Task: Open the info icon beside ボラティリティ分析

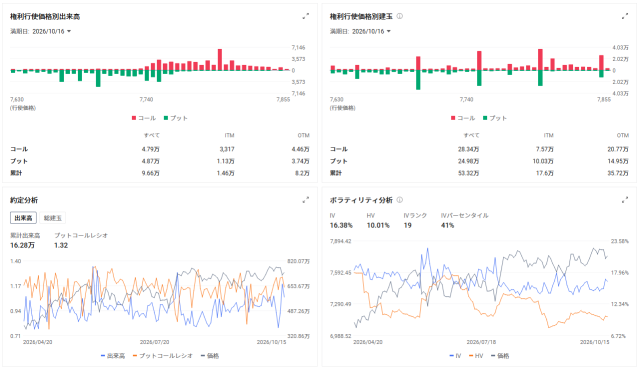Action: 400,200
